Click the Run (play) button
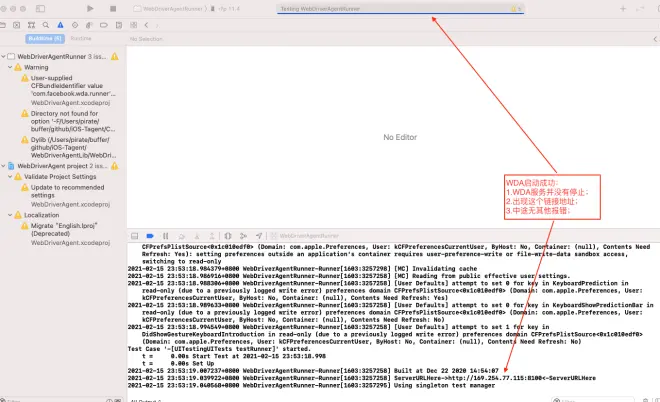The image size is (660, 402). click(90, 8)
